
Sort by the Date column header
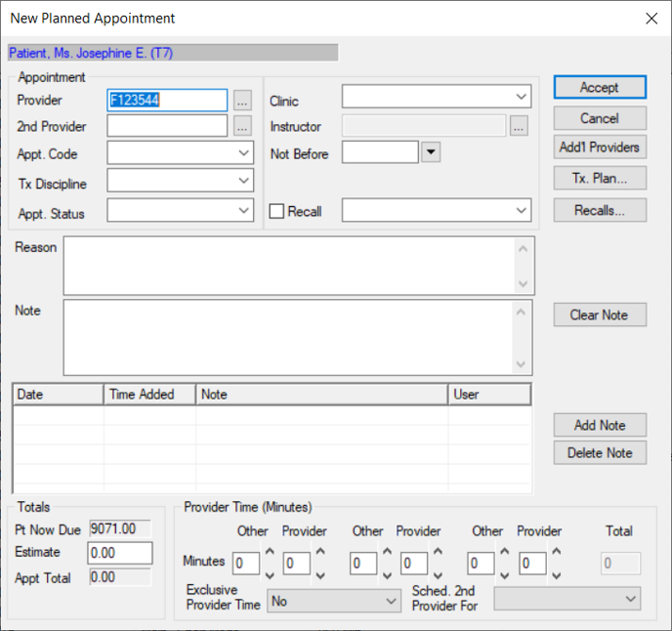[x=58, y=395]
